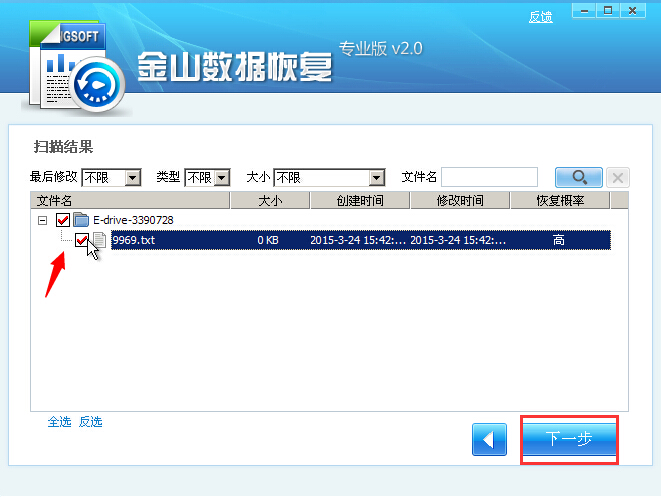661x497 pixels.
Task: Focus the 文件名 search input field
Action: coord(489,177)
